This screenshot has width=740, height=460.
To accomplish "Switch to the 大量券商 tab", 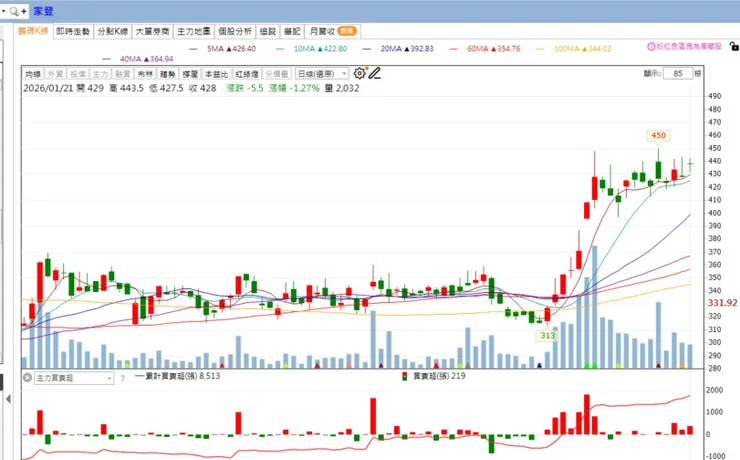I will point(152,31).
